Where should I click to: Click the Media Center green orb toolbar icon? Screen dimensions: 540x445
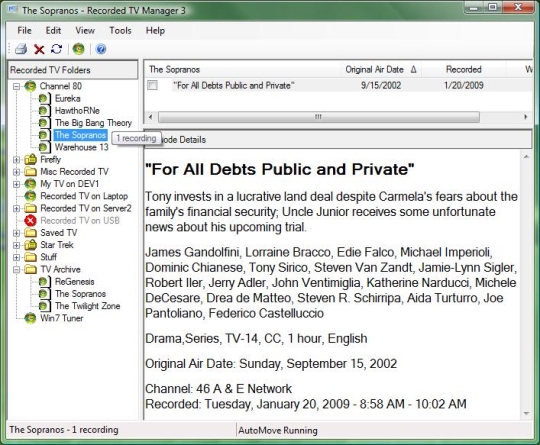click(x=79, y=49)
